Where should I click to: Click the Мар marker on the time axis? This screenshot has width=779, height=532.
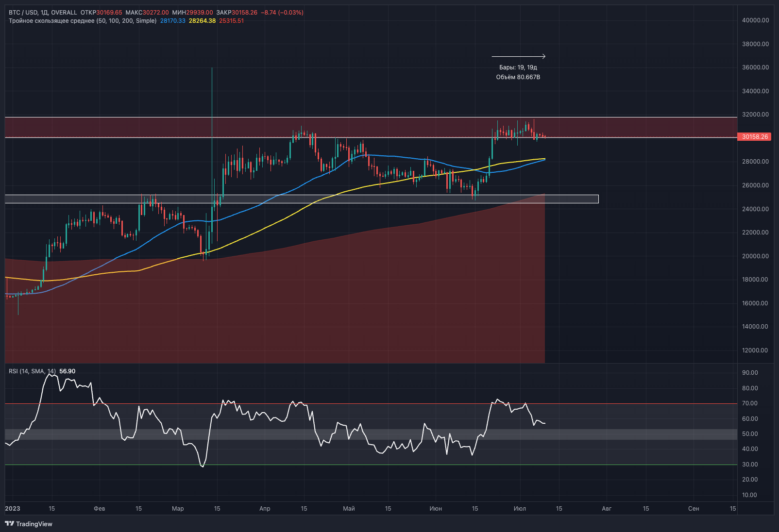[178, 509]
